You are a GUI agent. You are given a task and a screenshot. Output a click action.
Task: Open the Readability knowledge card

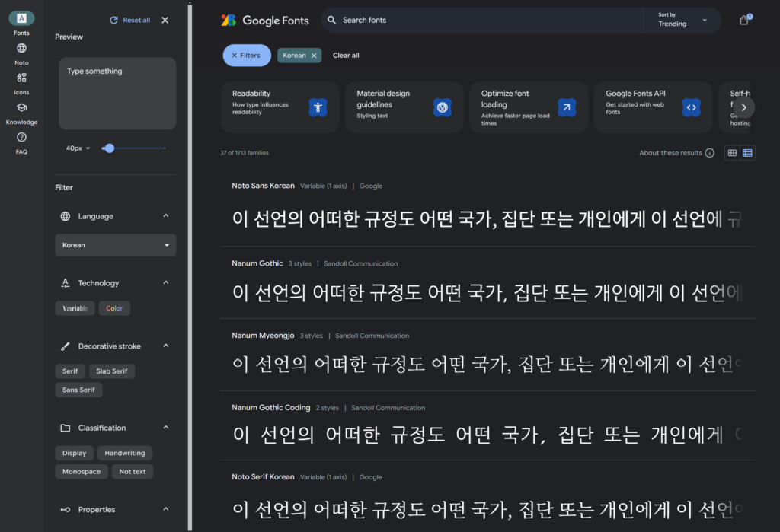coord(280,107)
